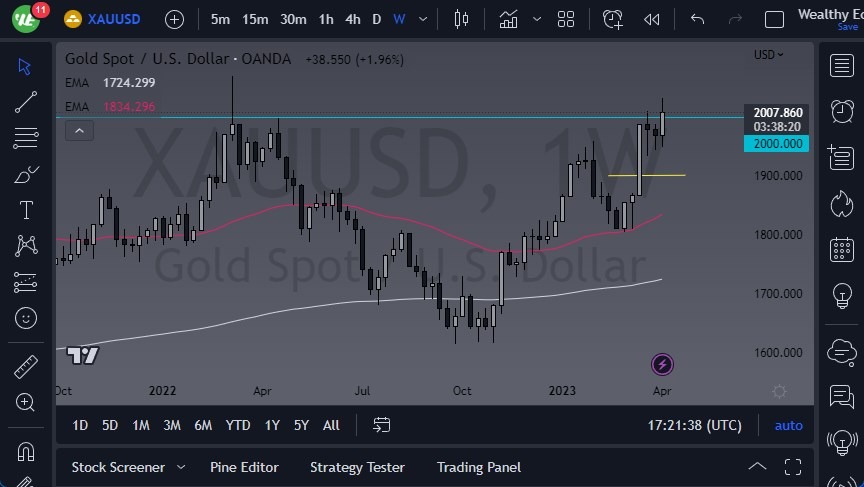Open the USD currency dropdown
Image resolution: width=864 pixels, height=487 pixels.
[768, 55]
